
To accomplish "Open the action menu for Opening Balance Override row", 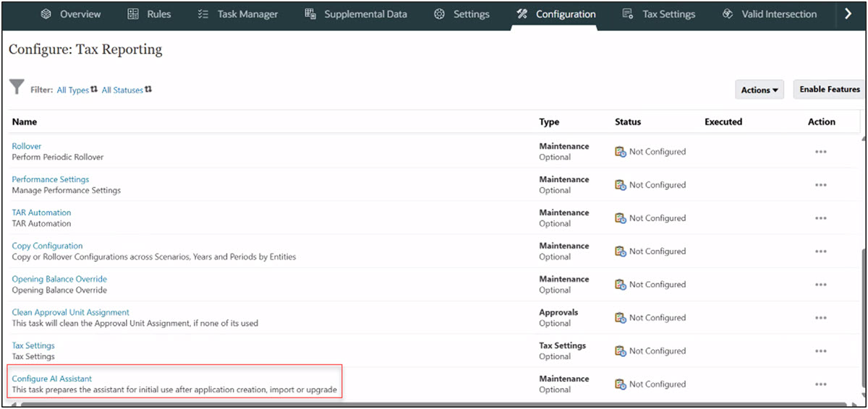I will coord(820,285).
